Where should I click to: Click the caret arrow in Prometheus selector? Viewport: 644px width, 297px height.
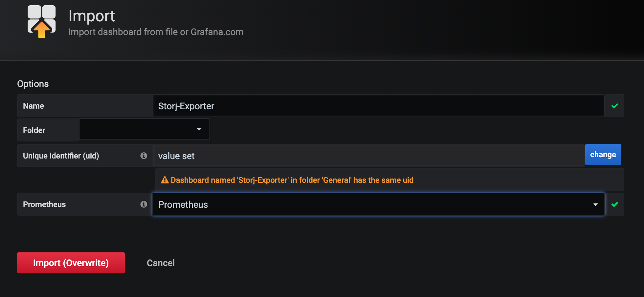click(595, 204)
